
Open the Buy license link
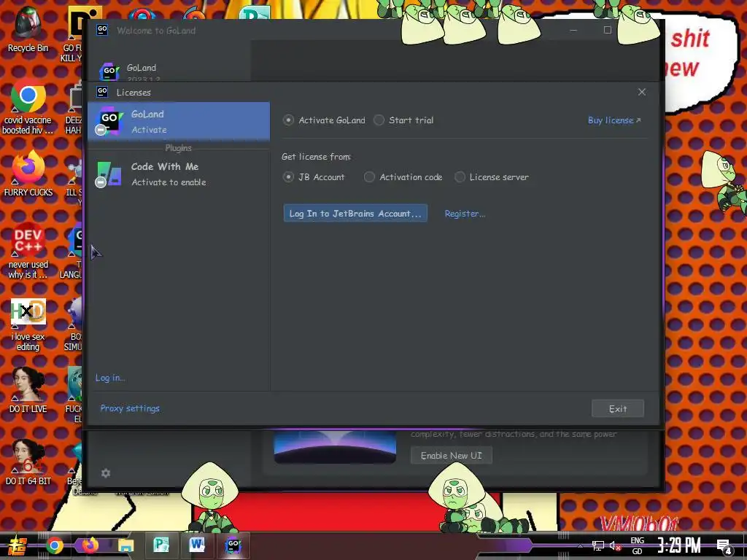614,120
